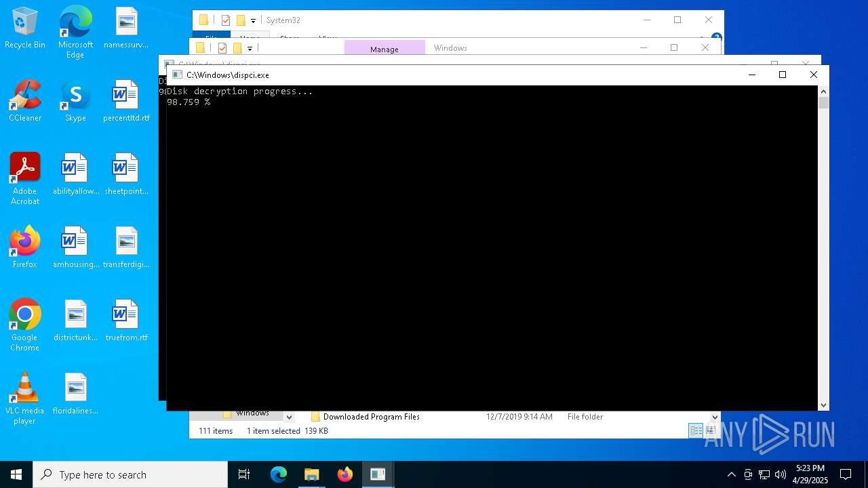Select the namessurv... image file on desktop
The width and height of the screenshot is (868, 488).
(126, 28)
